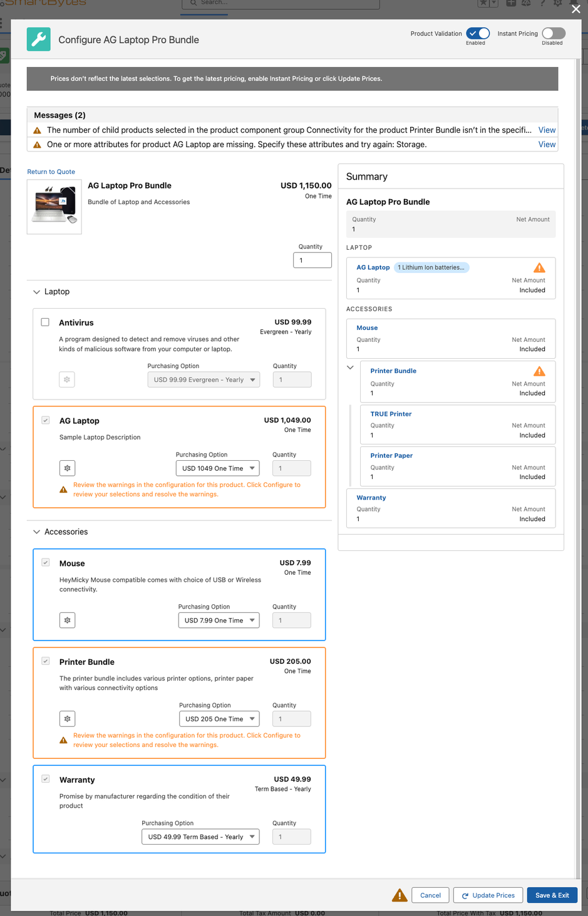Collapse Printer Bundle in the Summary panel
The image size is (588, 916).
point(350,368)
